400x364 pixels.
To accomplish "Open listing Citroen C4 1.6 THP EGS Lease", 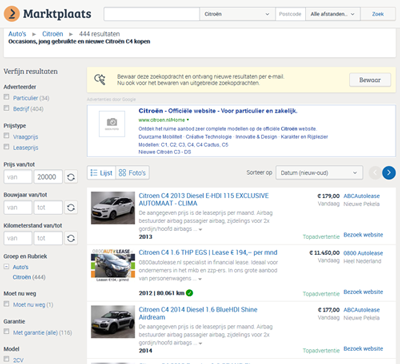I will click(x=208, y=253).
